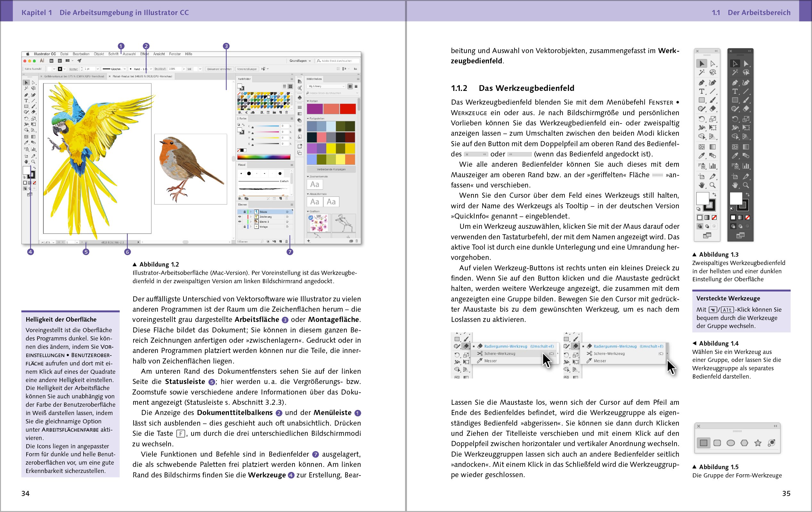Image resolution: width=812 pixels, height=512 pixels.
Task: Click the Deckkraft link in control bar
Action: 160,69
